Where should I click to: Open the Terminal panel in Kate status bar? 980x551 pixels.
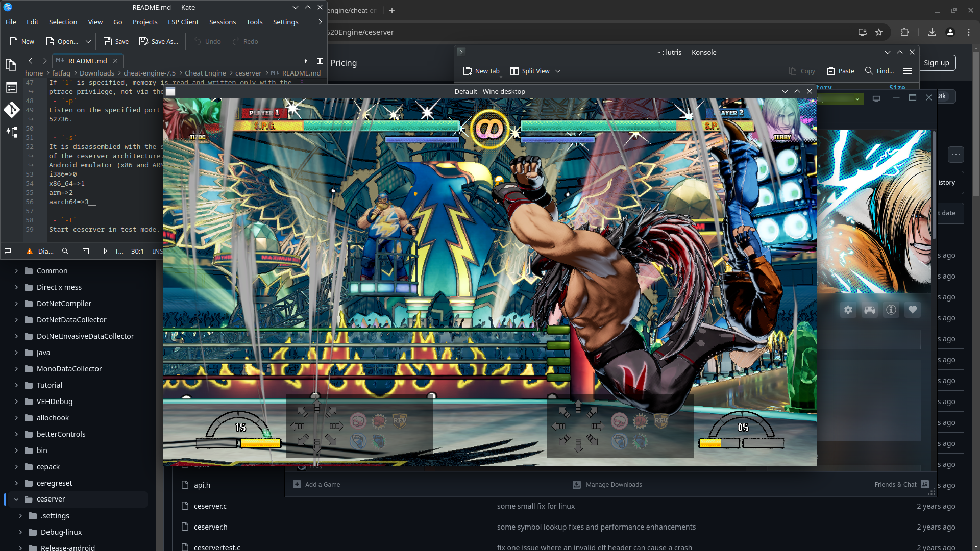pyautogui.click(x=113, y=251)
